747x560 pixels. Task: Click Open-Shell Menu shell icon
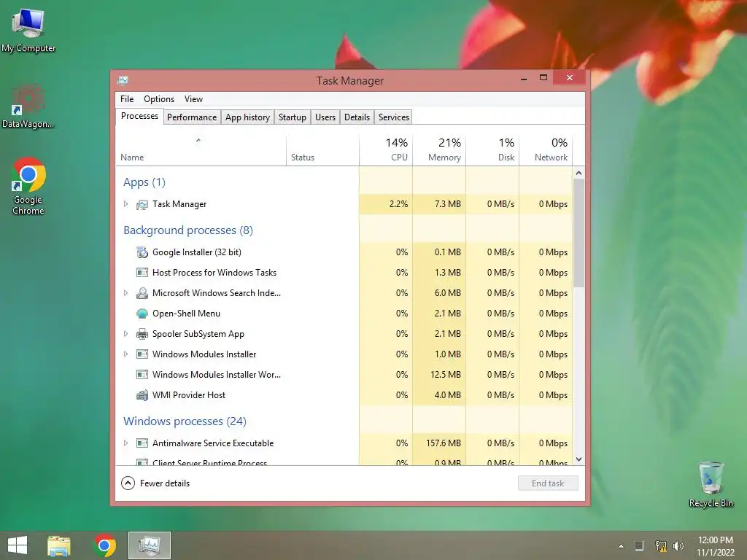coord(142,314)
